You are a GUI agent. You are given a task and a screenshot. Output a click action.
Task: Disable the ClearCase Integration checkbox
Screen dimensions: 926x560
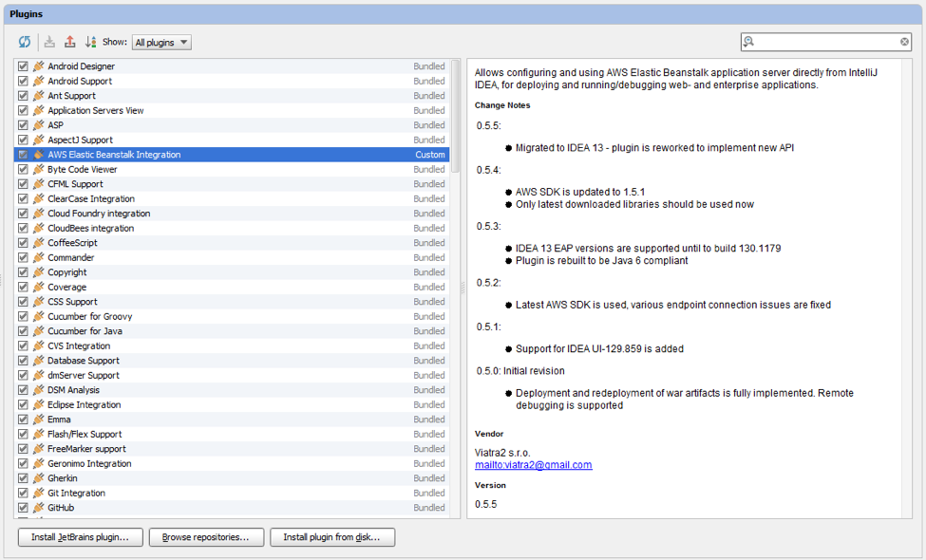pos(23,199)
